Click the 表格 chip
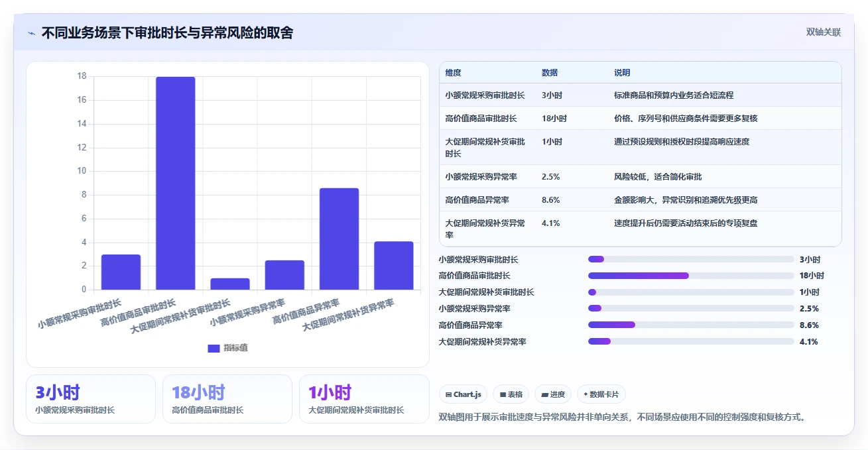Viewport: 868px width, 450px height. (511, 394)
